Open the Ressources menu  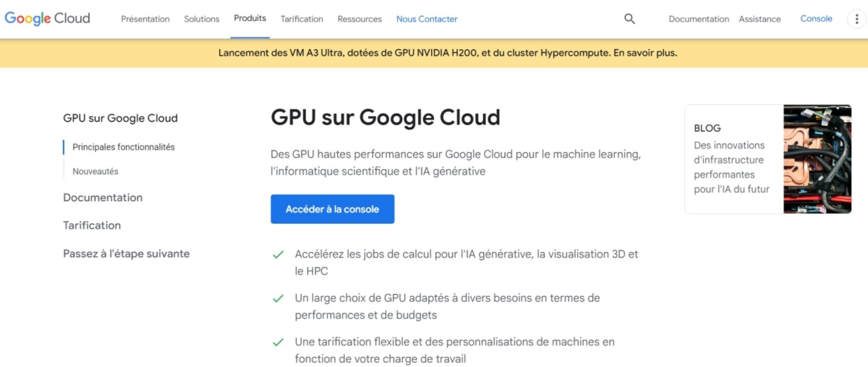pos(359,19)
